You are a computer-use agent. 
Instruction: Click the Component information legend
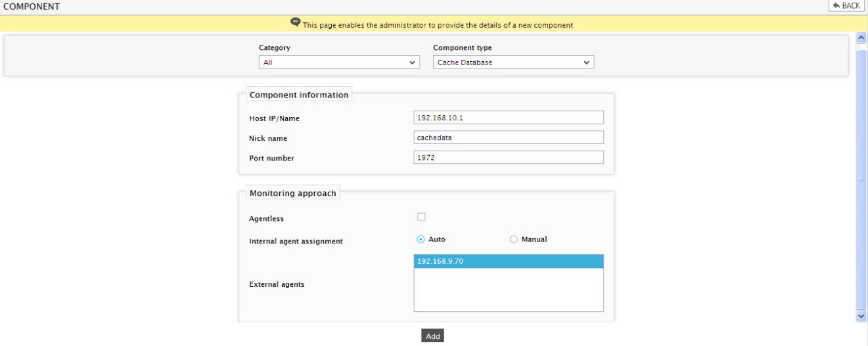298,94
